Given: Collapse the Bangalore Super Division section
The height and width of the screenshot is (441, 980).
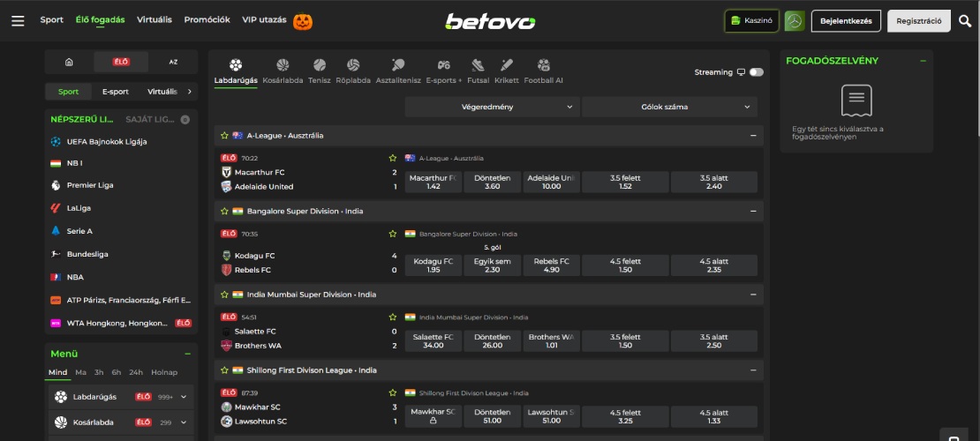Looking at the screenshot, I should coord(753,211).
